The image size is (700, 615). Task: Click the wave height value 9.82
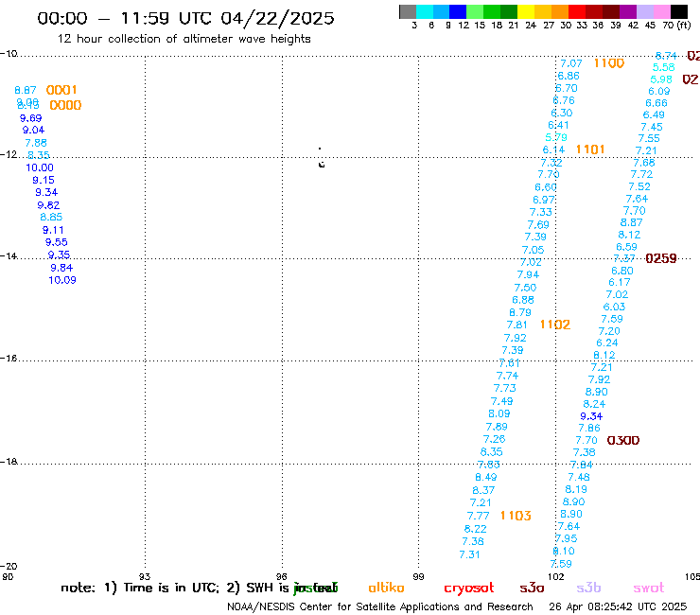(x=48, y=205)
